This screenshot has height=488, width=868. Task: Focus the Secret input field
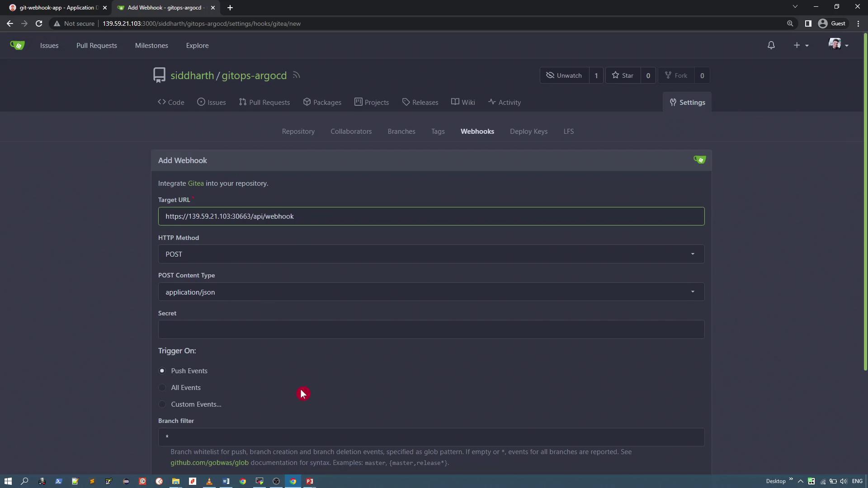[x=431, y=329]
